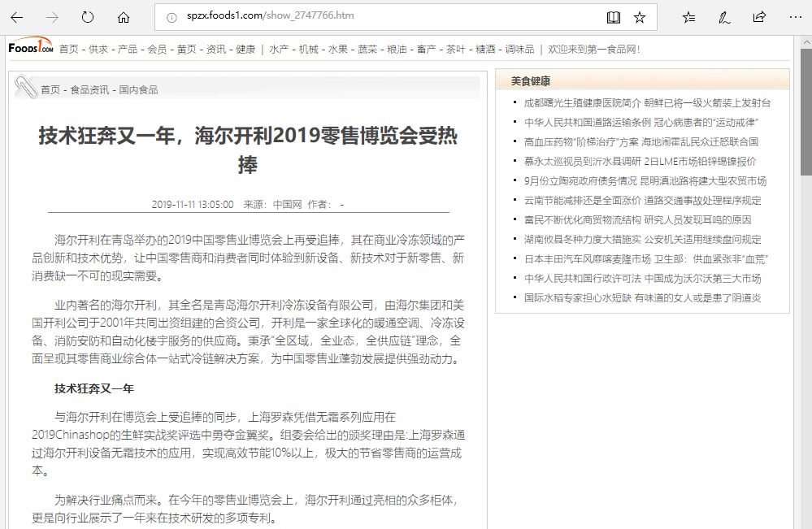Select the 机械 category link
The width and height of the screenshot is (812, 529).
pos(308,50)
